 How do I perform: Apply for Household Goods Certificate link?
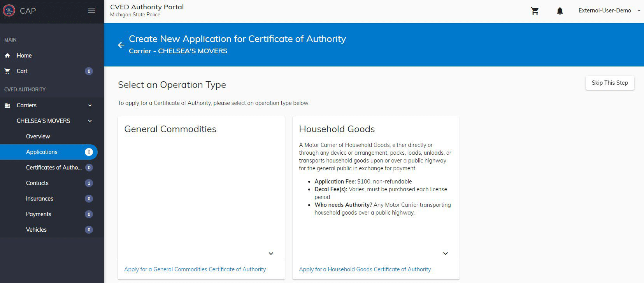365,269
